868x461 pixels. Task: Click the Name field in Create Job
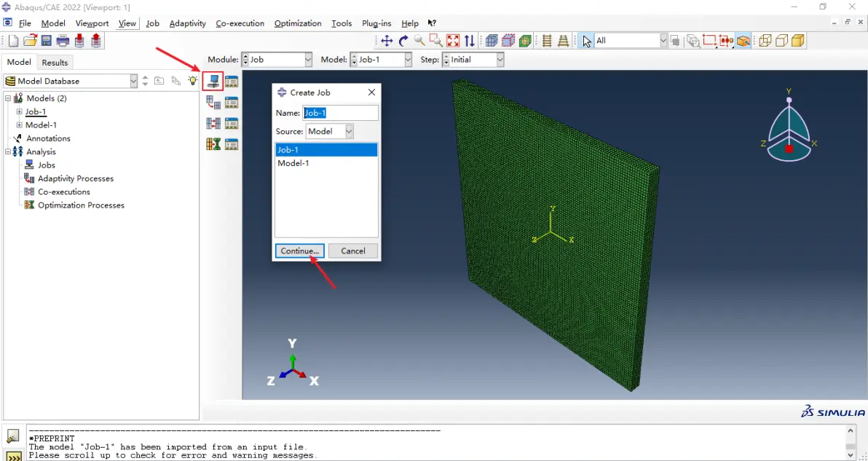(x=341, y=113)
